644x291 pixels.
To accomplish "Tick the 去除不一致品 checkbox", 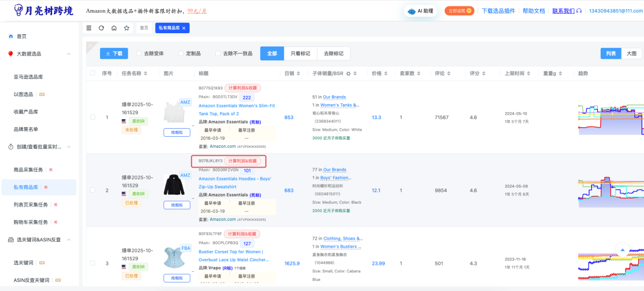I will coord(218,53).
